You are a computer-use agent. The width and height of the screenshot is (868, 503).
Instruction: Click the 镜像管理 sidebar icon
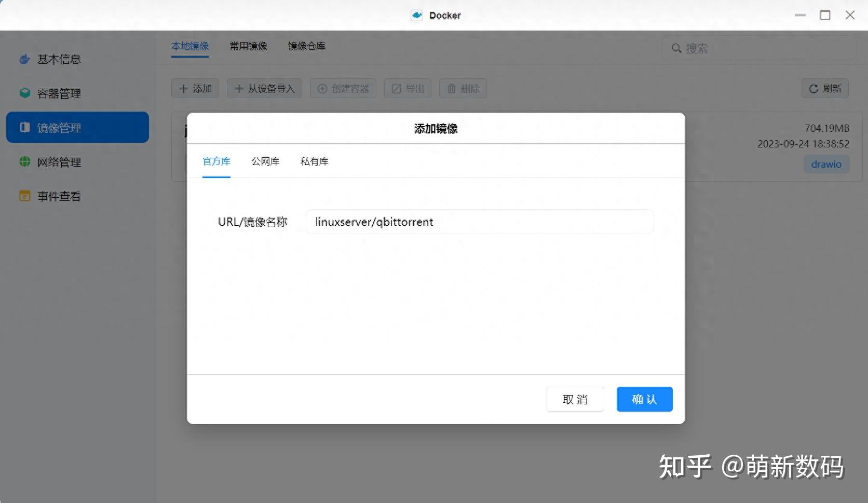point(24,127)
